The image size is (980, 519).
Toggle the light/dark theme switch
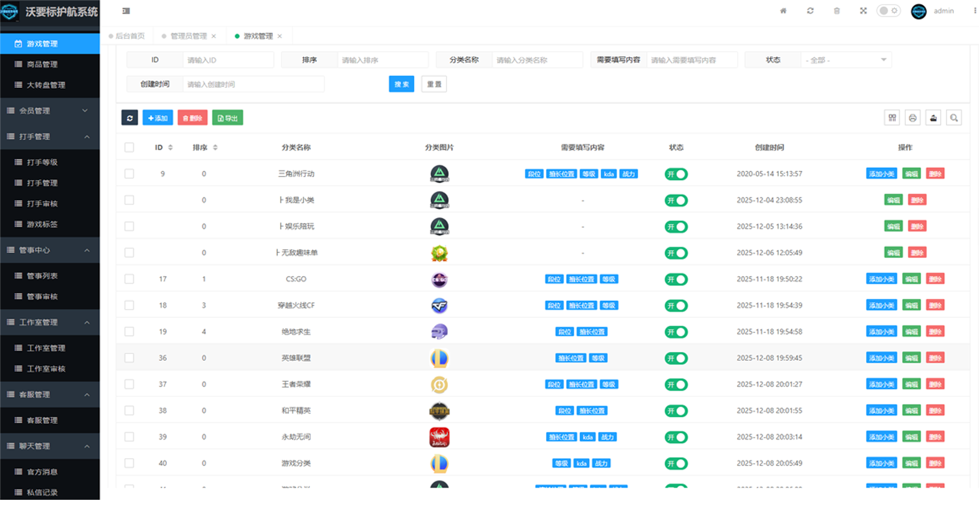click(x=888, y=11)
